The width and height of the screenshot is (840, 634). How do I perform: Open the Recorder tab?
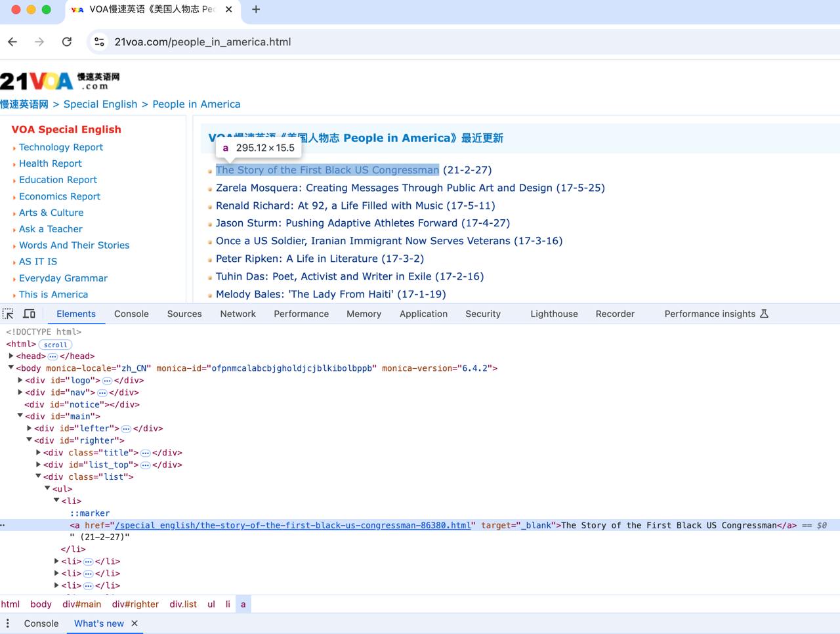tap(615, 314)
